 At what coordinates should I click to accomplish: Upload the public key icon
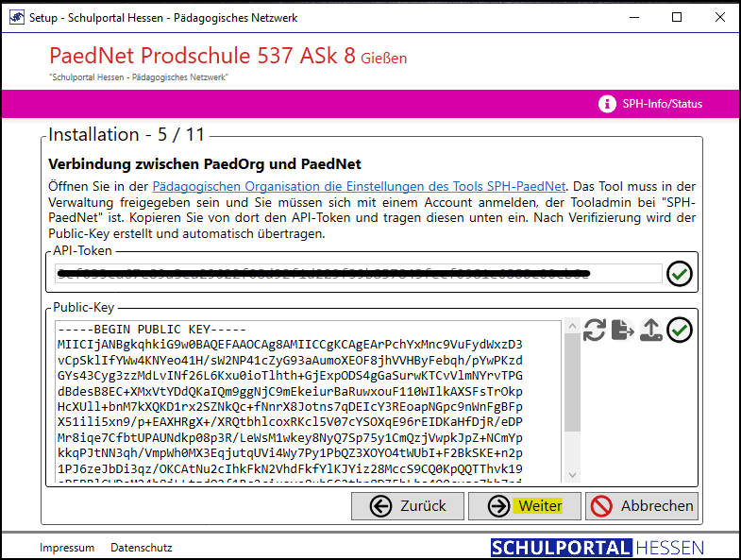click(651, 330)
